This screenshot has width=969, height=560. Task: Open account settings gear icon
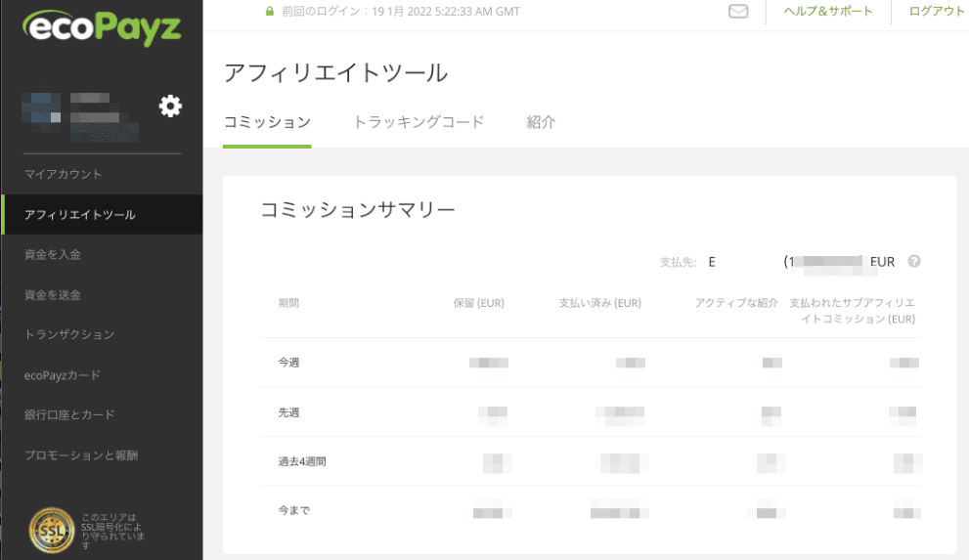coord(170,107)
